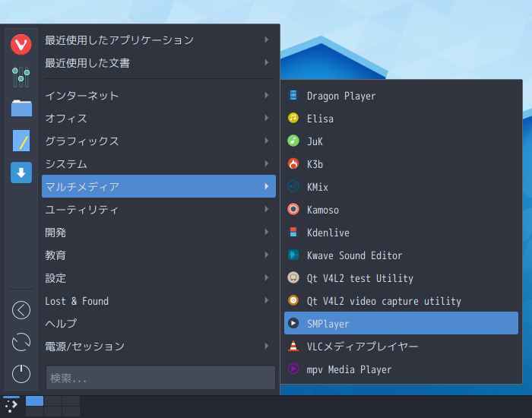Open the application launcher in taskbar

point(11,405)
